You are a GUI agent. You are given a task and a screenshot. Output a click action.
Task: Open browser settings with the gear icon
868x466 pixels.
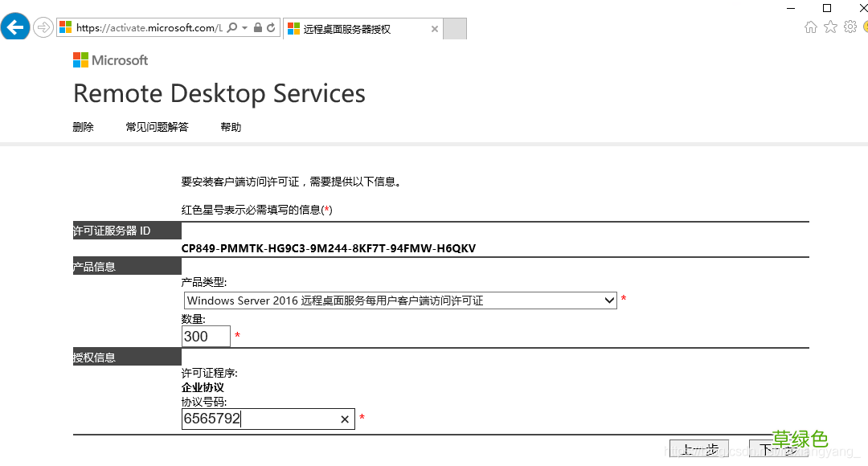pos(850,26)
